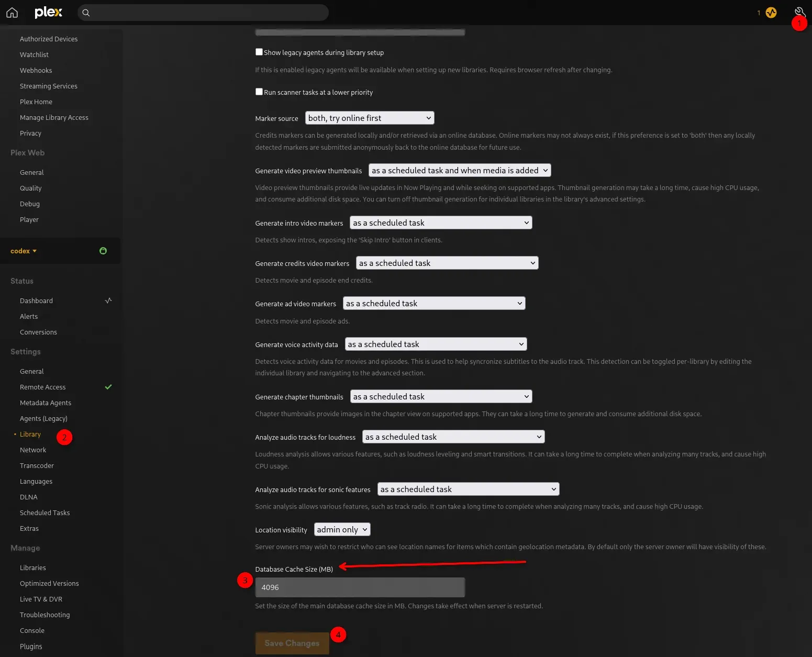Image resolution: width=812 pixels, height=657 pixels.
Task: Open Scheduled Tasks settings
Action: click(45, 513)
